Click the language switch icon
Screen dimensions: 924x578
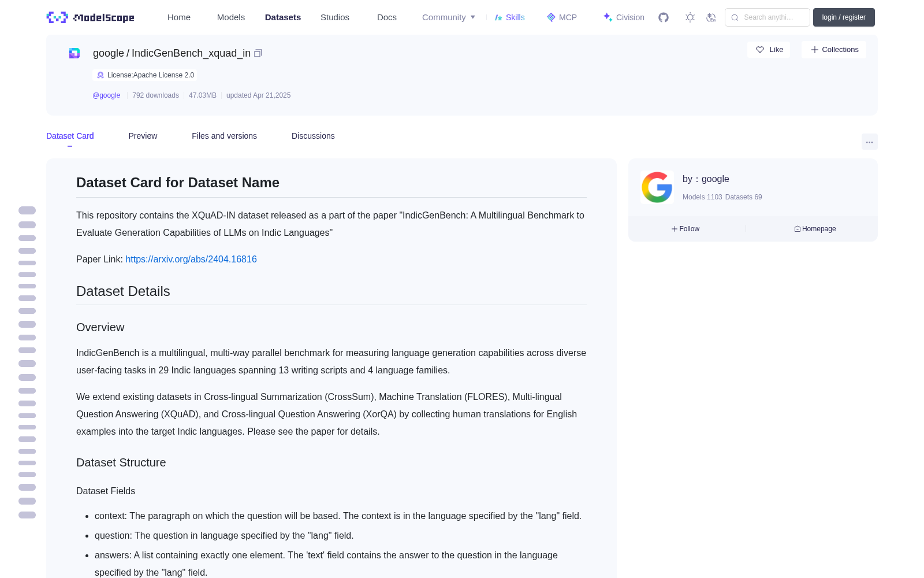click(x=711, y=17)
